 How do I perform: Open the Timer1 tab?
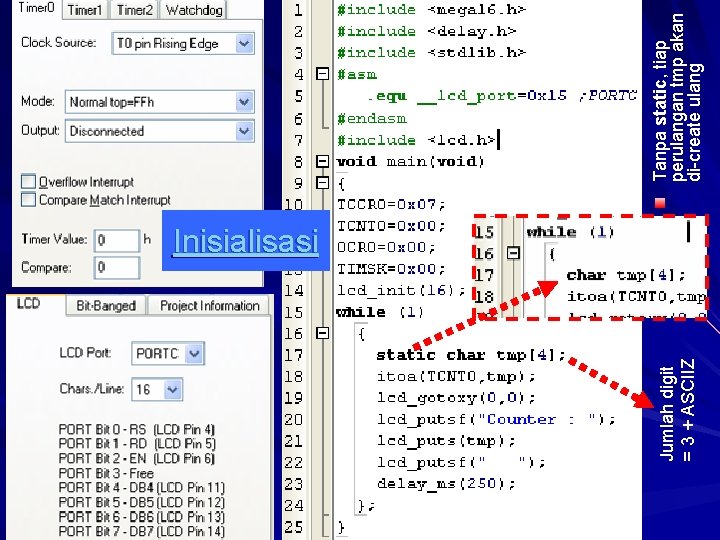[84, 10]
